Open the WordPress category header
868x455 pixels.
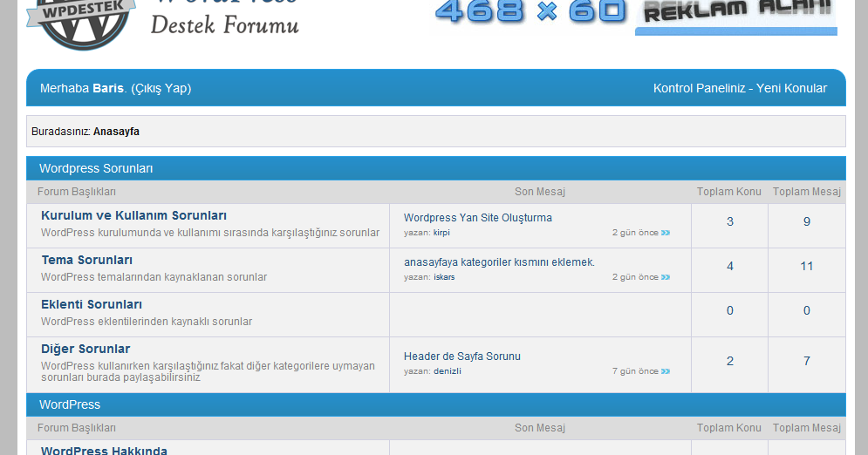pyautogui.click(x=70, y=404)
